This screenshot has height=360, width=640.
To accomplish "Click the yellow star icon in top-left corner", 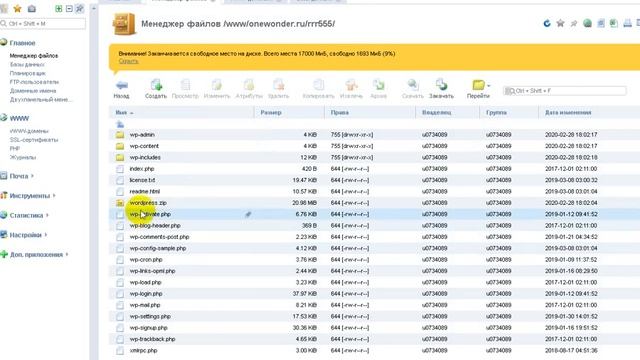I will 18,9.
